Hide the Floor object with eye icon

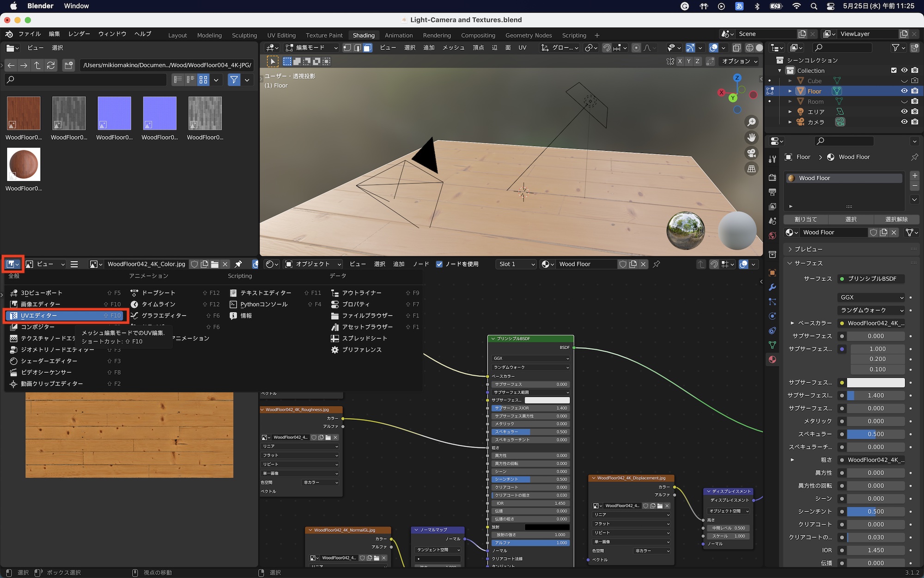(904, 91)
